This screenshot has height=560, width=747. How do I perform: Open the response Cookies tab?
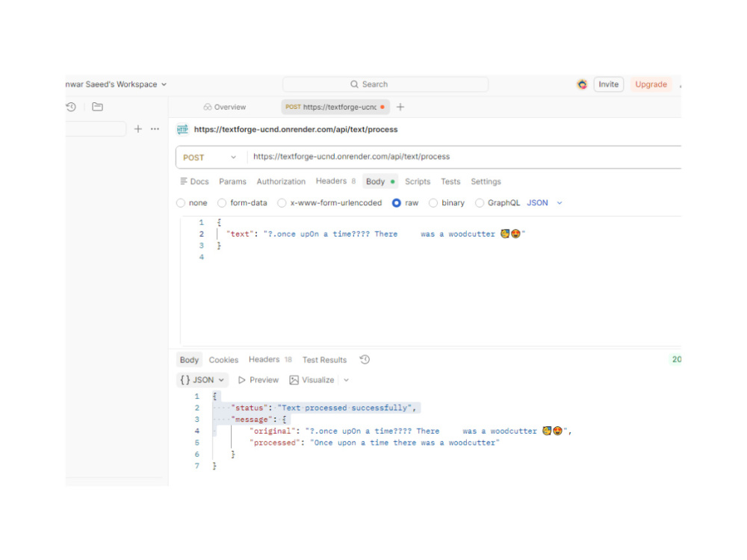[x=223, y=360]
